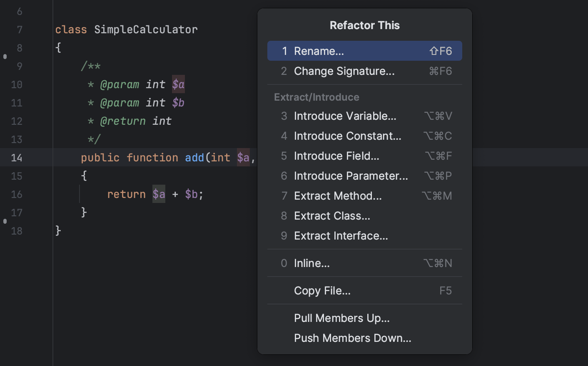The width and height of the screenshot is (588, 366).
Task: Click the highlighted variable $a on line 16
Action: click(158, 194)
